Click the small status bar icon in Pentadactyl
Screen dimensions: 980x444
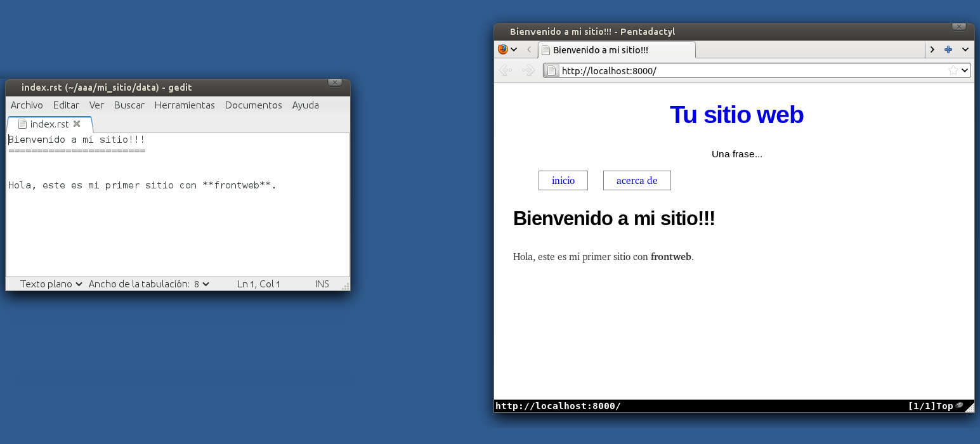pyautogui.click(x=959, y=406)
